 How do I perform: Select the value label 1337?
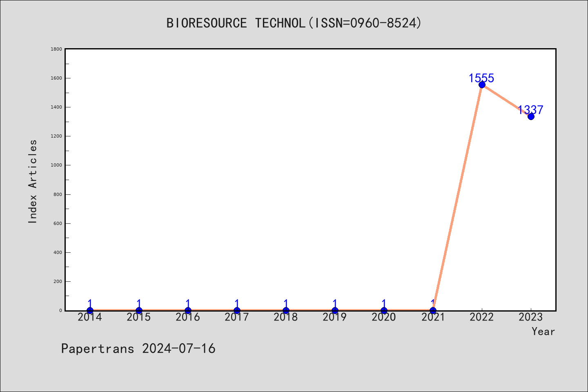[530, 110]
